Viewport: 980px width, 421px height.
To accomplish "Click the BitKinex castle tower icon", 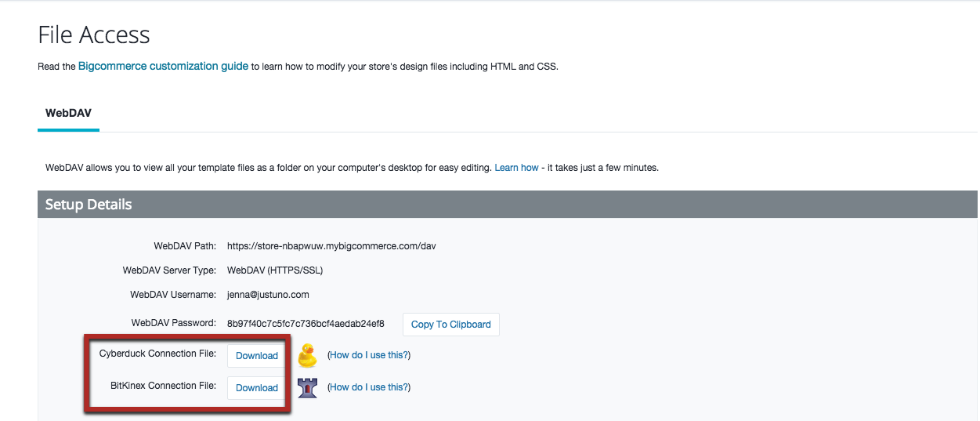I will [x=307, y=387].
